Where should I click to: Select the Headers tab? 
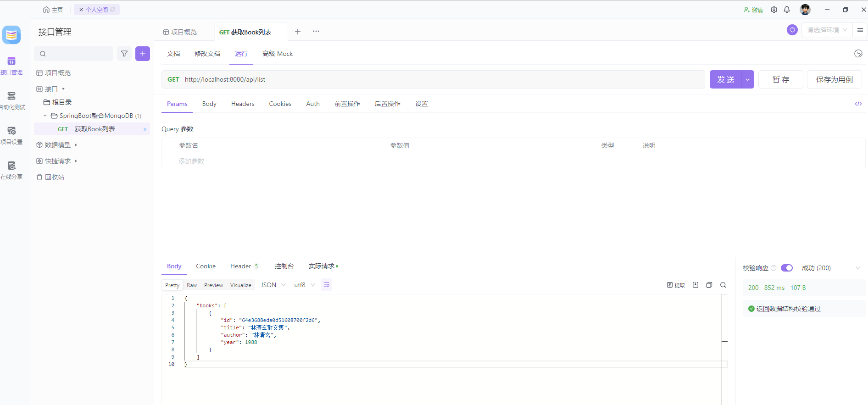coord(243,104)
